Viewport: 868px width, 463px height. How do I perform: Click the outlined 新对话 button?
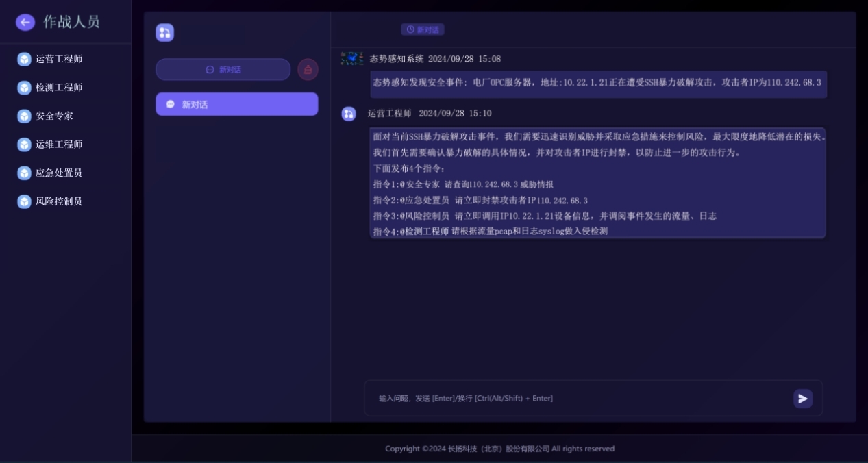(223, 68)
